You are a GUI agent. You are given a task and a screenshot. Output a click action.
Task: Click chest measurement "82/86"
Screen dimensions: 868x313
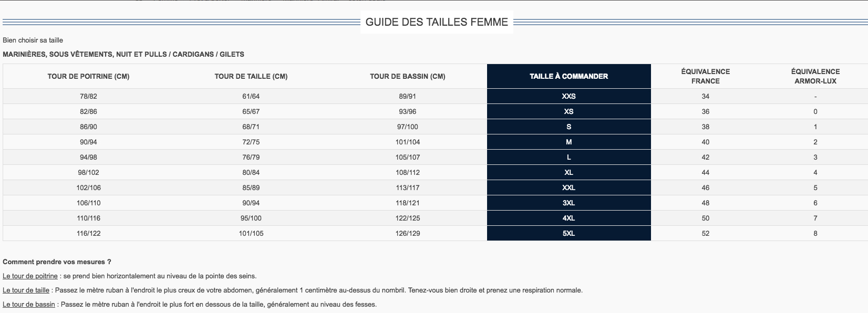(x=88, y=111)
